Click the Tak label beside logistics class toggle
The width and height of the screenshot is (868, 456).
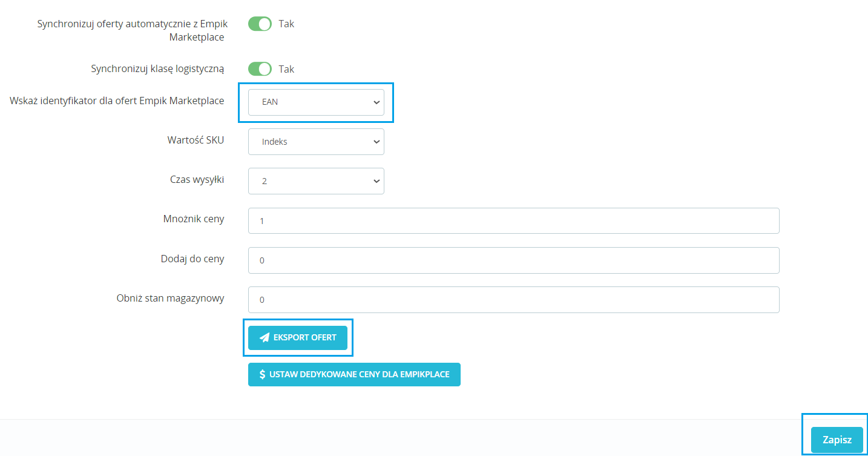click(286, 69)
